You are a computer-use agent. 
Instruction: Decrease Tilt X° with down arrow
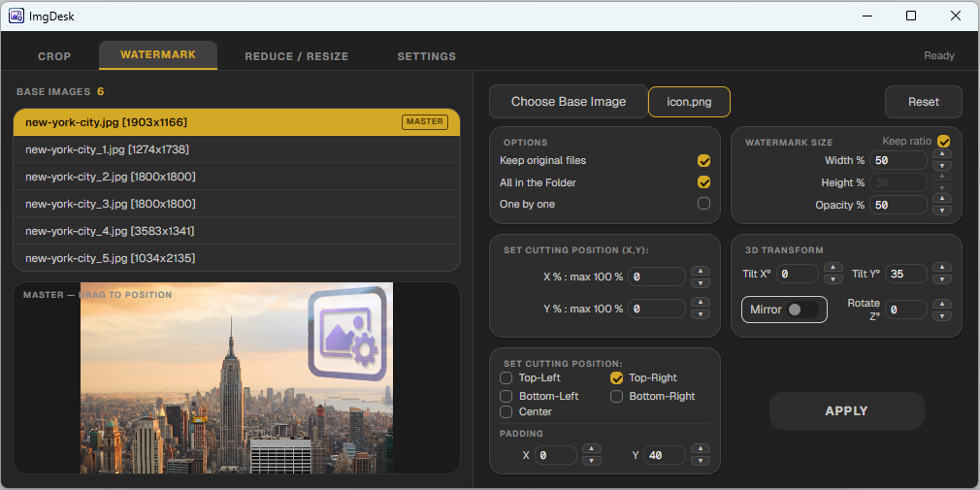[x=833, y=279]
